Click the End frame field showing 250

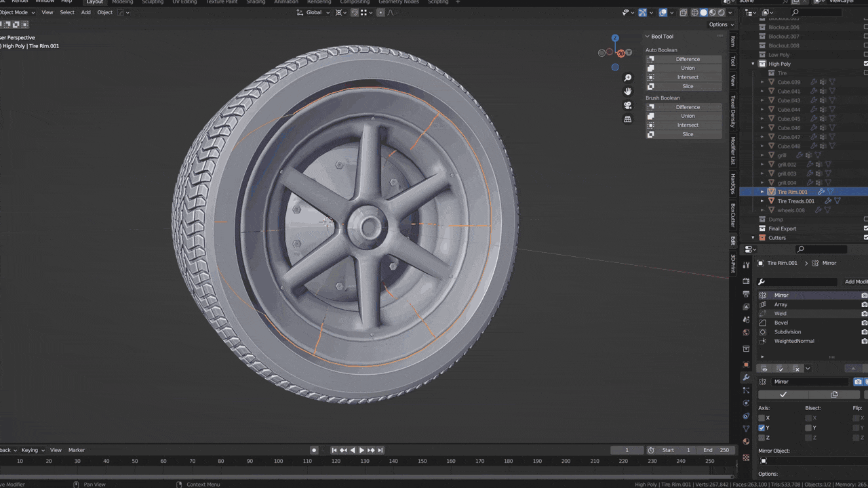point(716,449)
